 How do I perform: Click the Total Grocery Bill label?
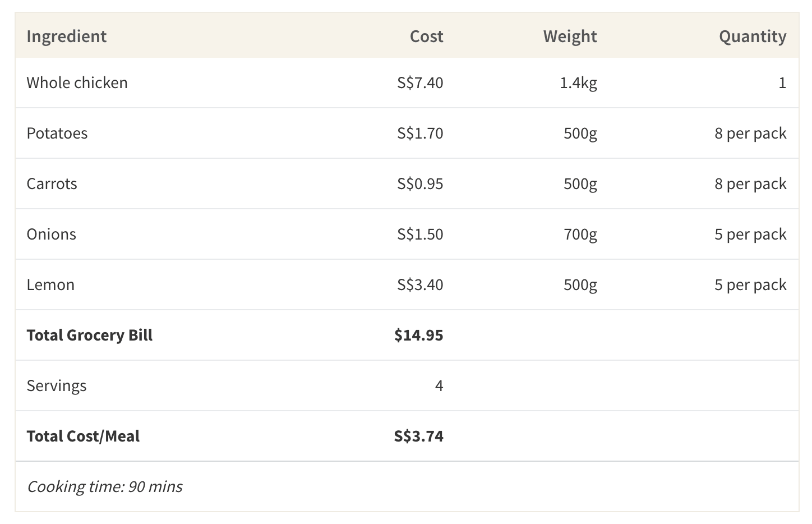click(90, 335)
